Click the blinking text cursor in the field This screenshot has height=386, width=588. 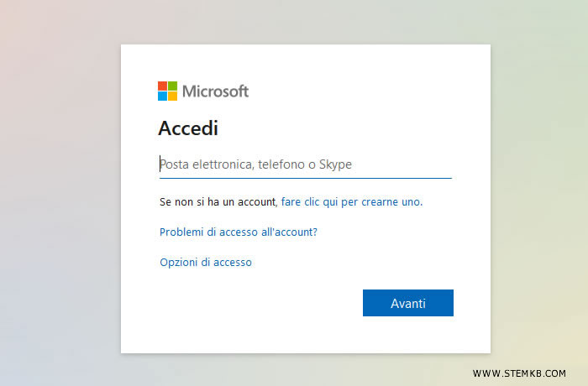point(160,164)
